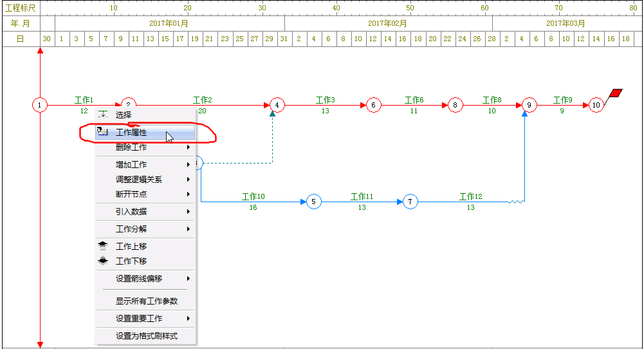
Task: Click the 工作8 label
Action: [x=492, y=100]
